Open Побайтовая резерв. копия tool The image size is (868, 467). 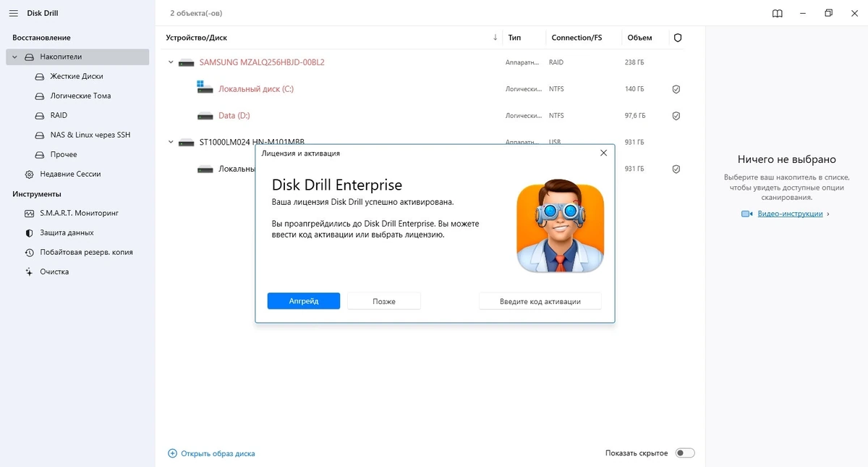[x=86, y=252]
